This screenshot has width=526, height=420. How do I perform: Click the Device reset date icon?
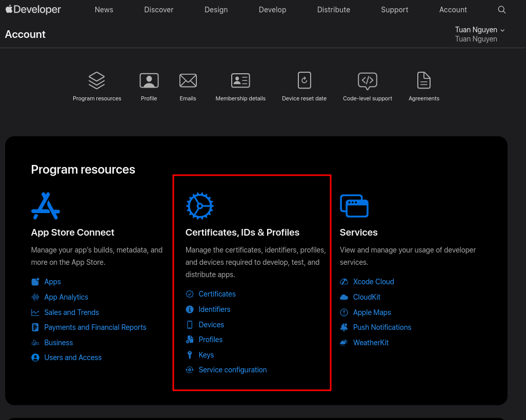[304, 80]
